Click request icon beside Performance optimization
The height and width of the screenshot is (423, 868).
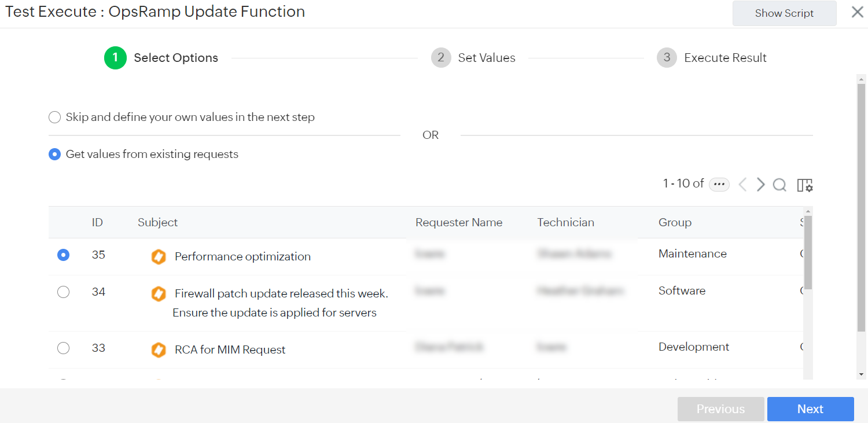coord(159,257)
